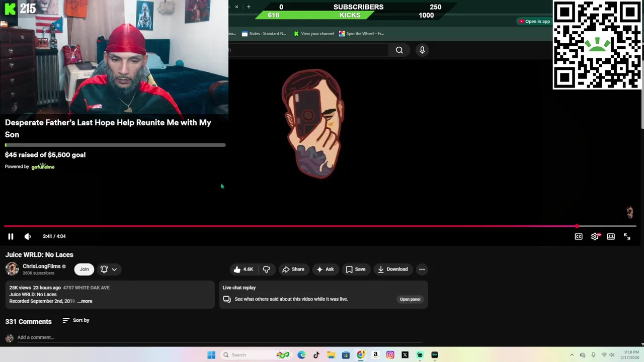Open Instagram from the taskbar
The width and height of the screenshot is (644, 362).
pos(390,355)
